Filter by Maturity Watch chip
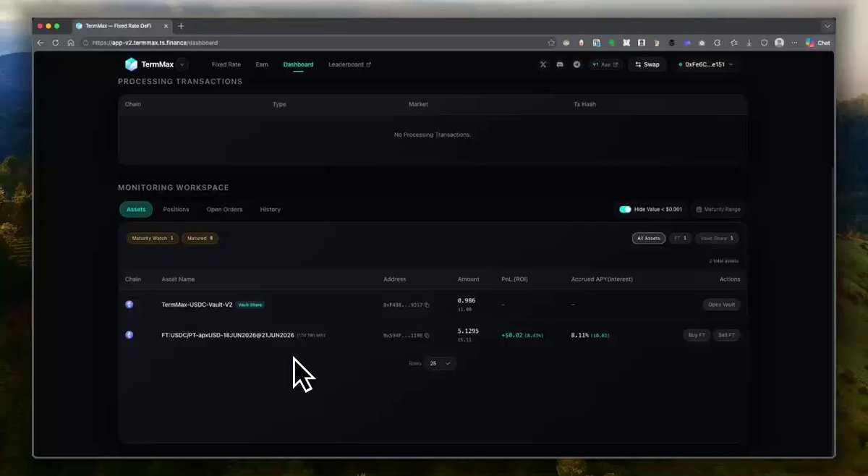This screenshot has width=868, height=476. [153, 238]
